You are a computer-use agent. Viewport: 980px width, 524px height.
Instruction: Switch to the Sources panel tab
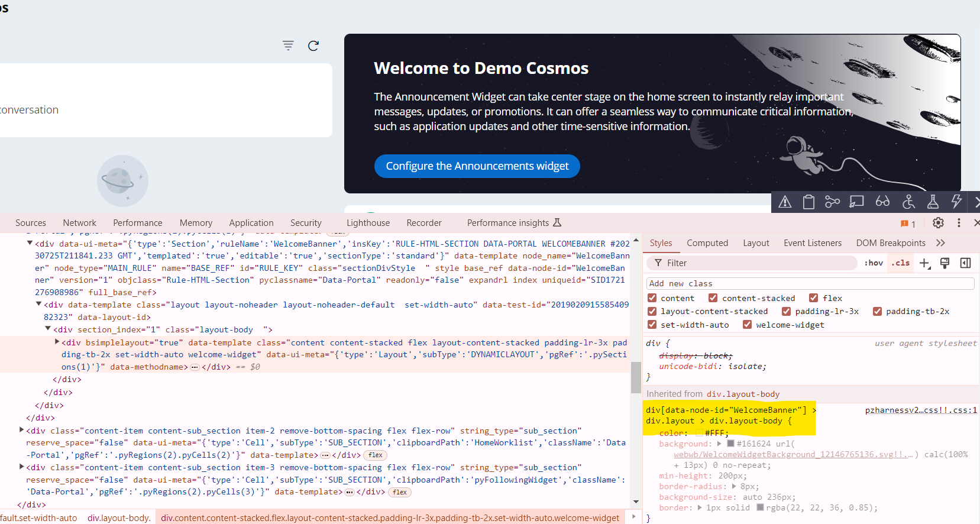pos(31,223)
